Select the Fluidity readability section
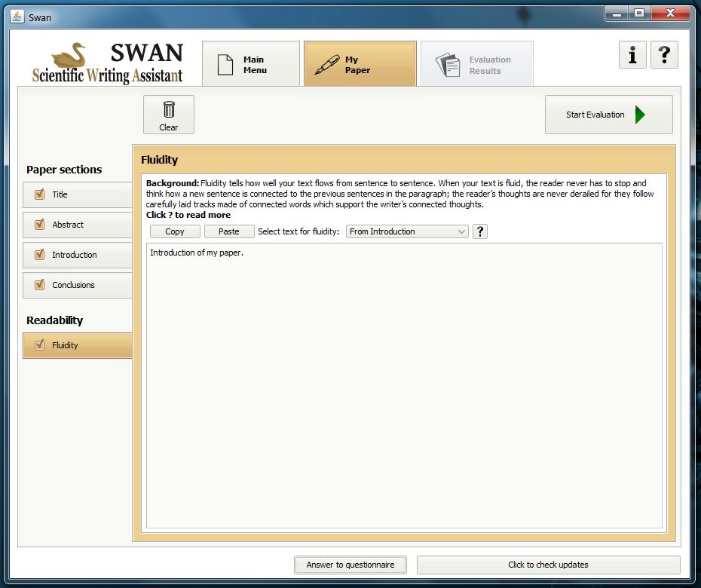The width and height of the screenshot is (701, 588). click(x=78, y=345)
